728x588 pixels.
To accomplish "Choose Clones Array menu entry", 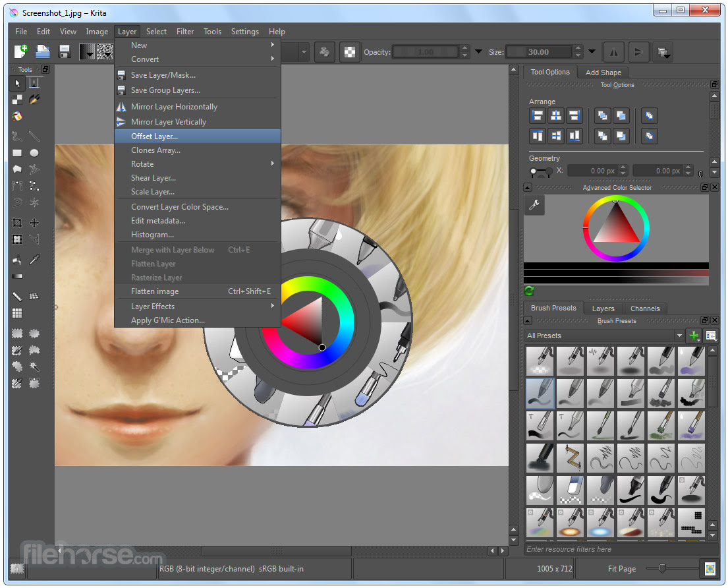I will tap(198, 150).
